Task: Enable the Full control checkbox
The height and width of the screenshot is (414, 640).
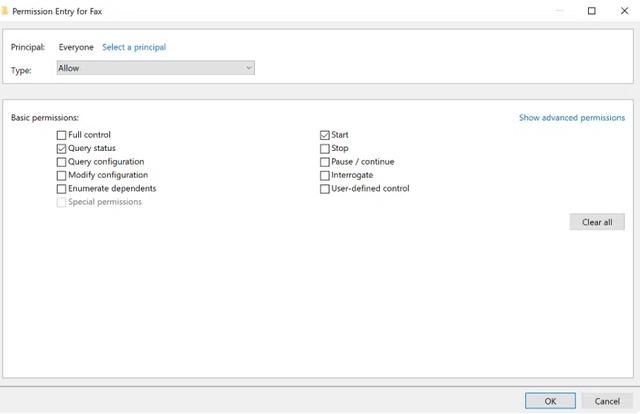Action: [x=62, y=135]
